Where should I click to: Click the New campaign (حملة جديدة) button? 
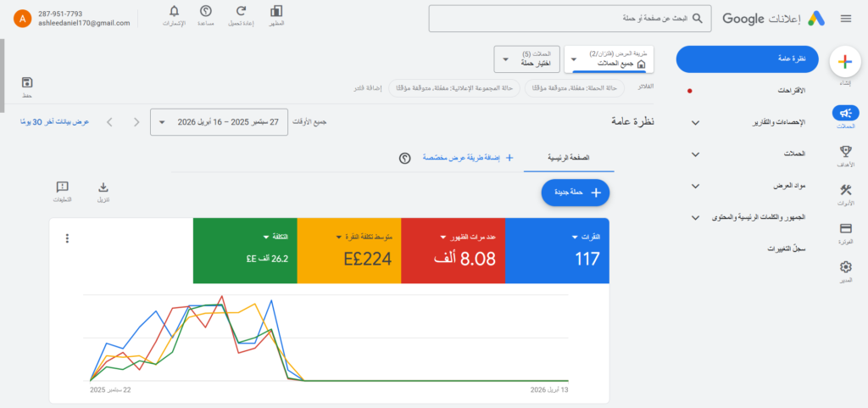pos(576,193)
